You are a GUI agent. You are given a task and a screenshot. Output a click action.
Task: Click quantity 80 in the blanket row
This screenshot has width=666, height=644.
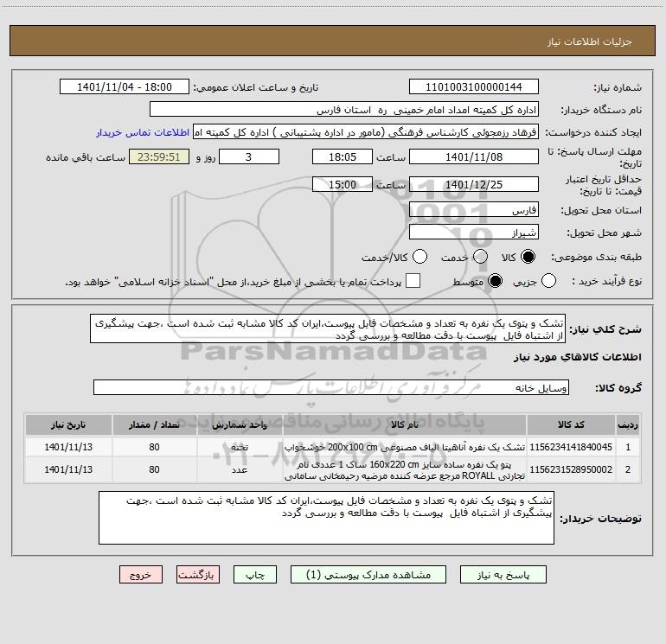154,469
